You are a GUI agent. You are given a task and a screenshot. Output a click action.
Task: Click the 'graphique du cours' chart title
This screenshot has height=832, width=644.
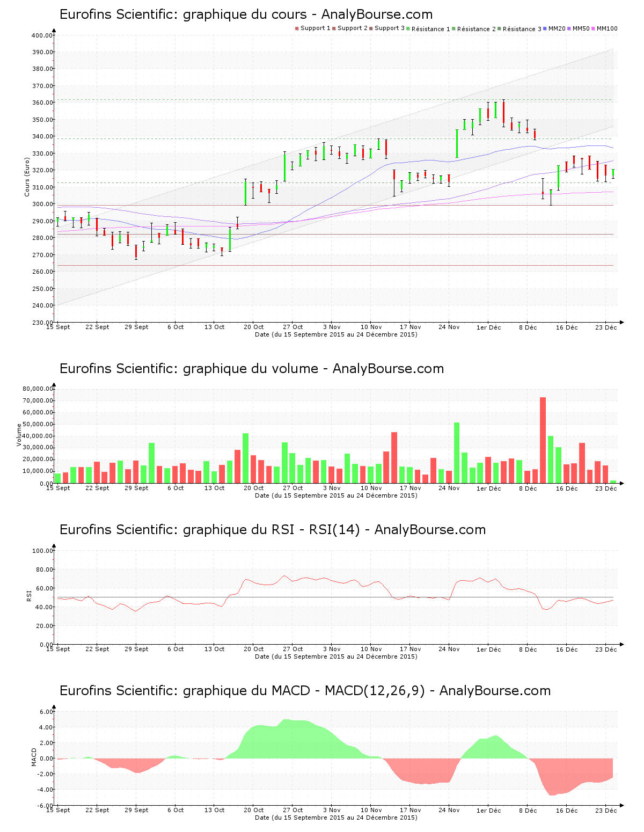pyautogui.click(x=246, y=14)
